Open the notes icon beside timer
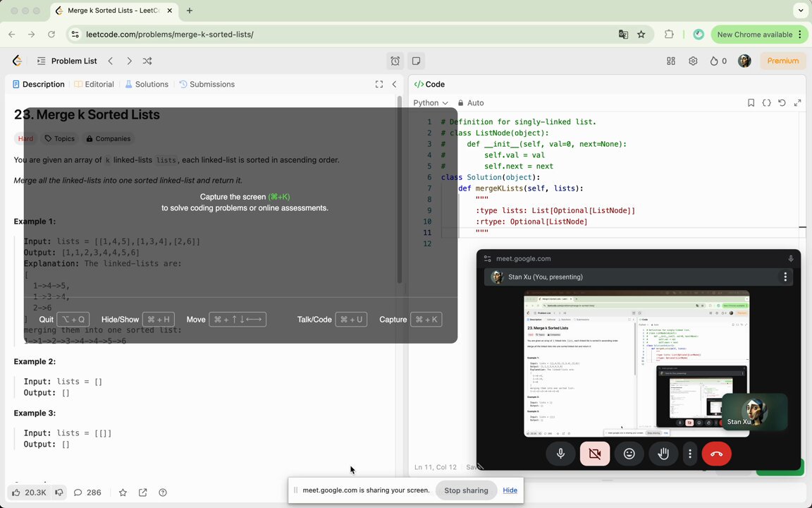 point(416,61)
